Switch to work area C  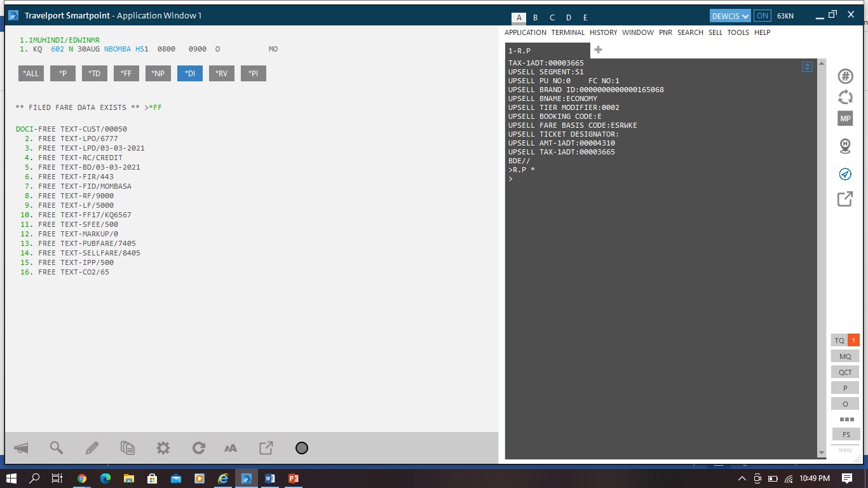pyautogui.click(x=552, y=18)
